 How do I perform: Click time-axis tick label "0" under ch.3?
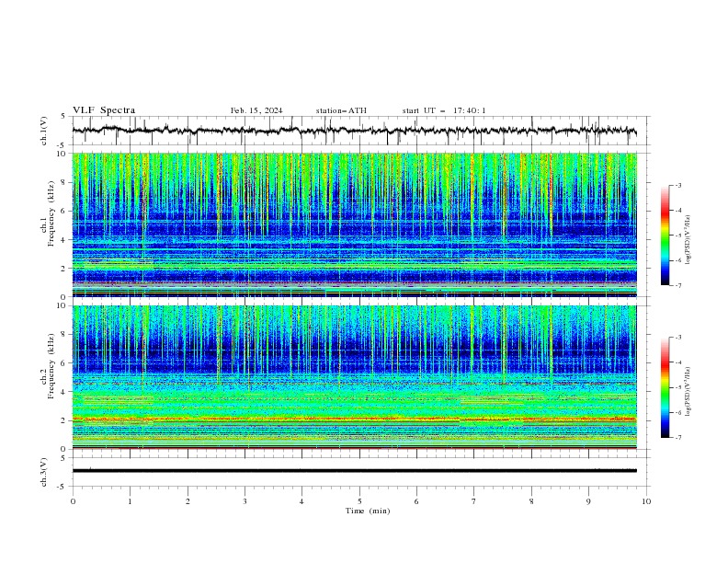pos(73,501)
